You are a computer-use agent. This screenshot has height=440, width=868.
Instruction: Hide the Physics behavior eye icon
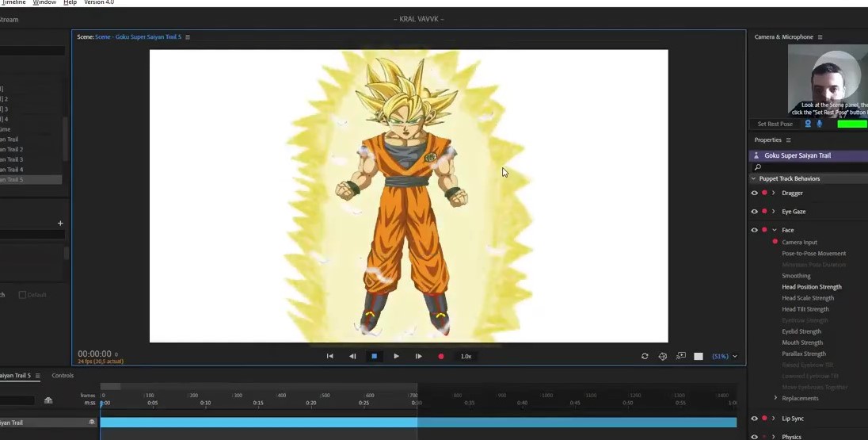(x=754, y=437)
